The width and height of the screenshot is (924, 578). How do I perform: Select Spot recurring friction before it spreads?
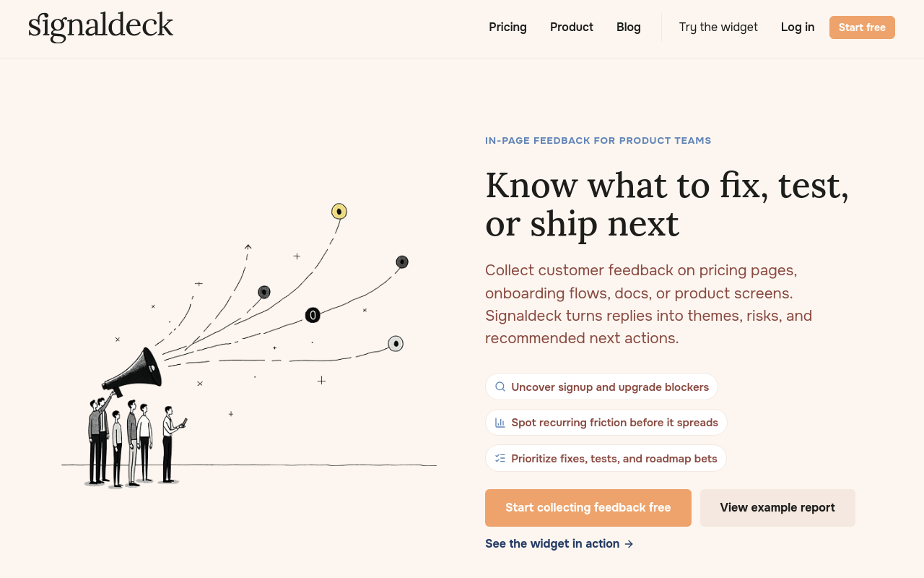[606, 423]
